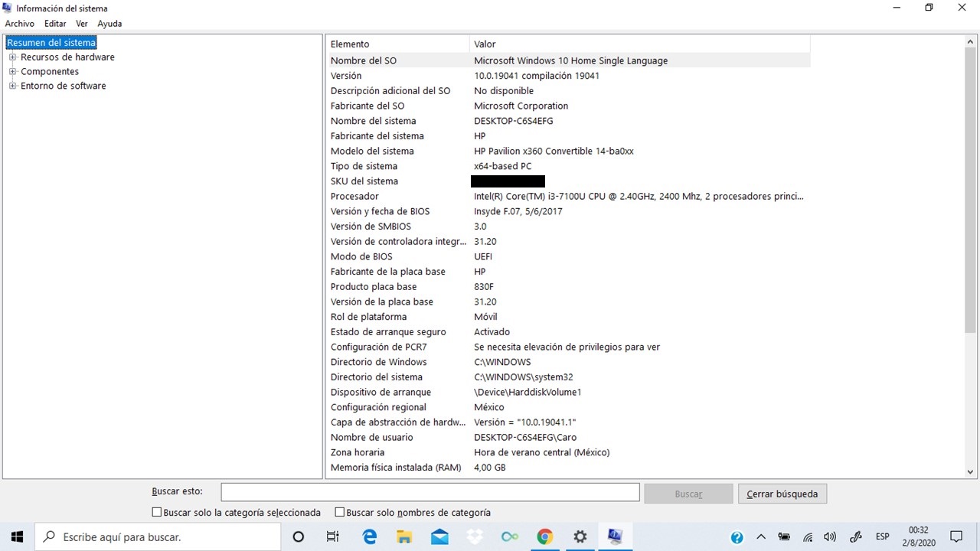
Task: Select the Componentes label
Action: 50,72
